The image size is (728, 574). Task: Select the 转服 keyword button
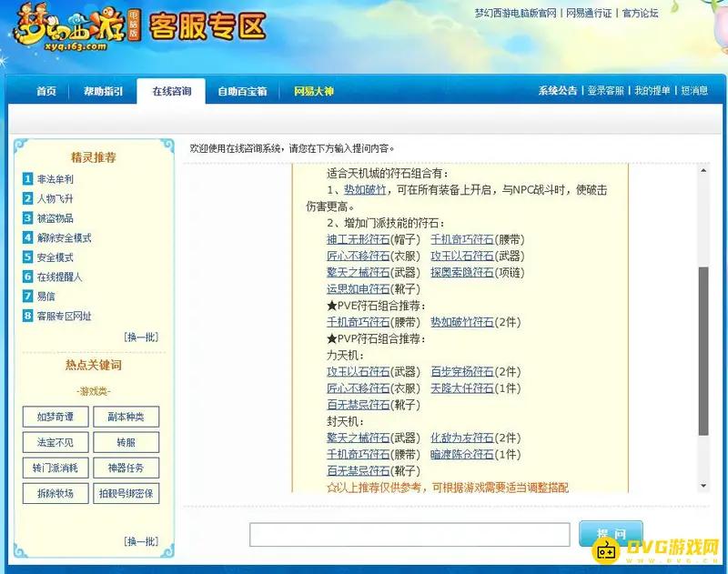126,442
